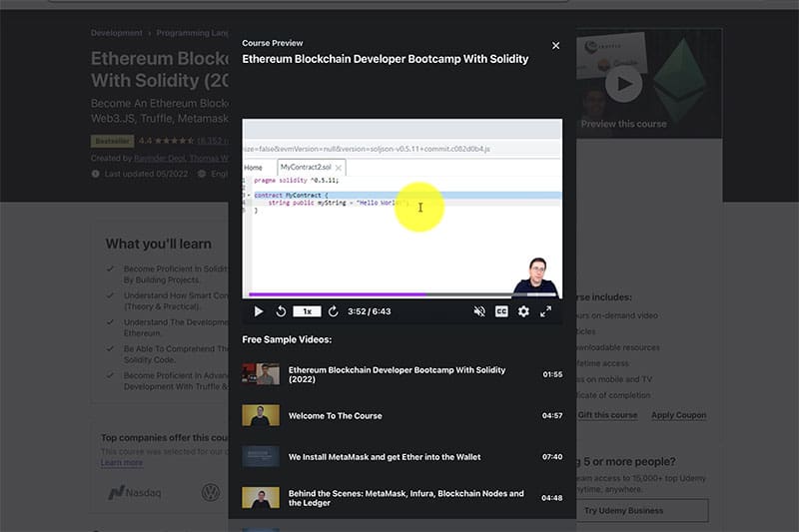This screenshot has width=799, height=532.
Task: Click the 'Free Sample Videos:' heading
Action: (287, 339)
